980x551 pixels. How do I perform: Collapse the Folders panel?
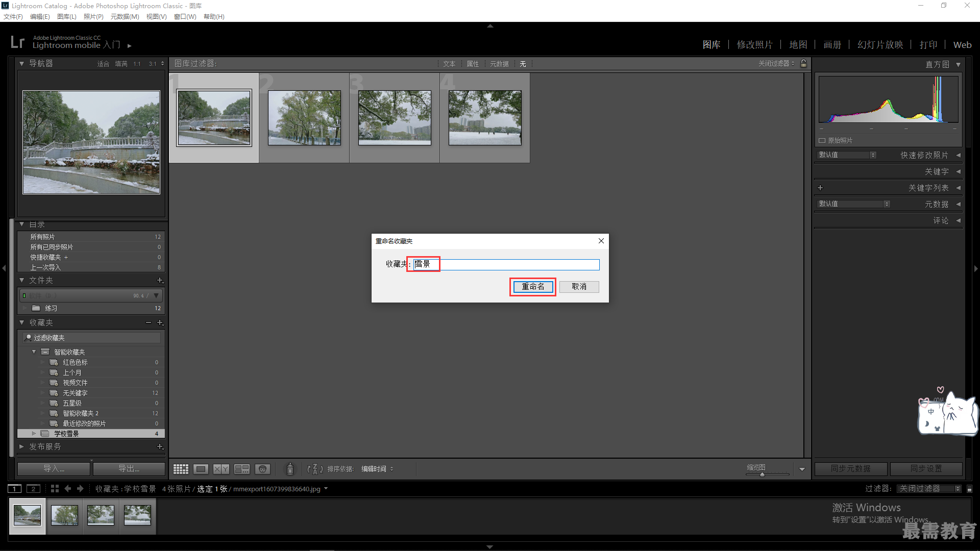coord(21,280)
